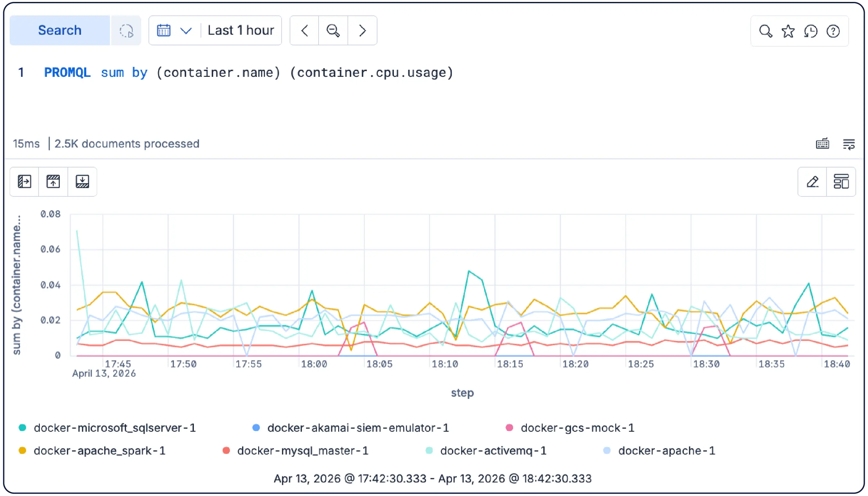Open the recent query history icon
Viewport: 868px width, 496px height.
[x=810, y=31]
